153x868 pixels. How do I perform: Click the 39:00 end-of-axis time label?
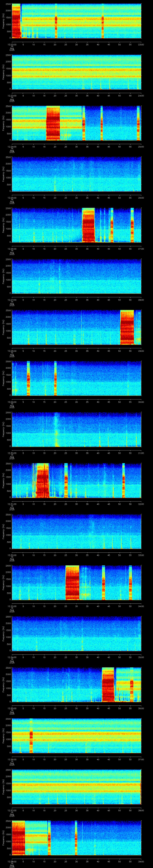click(141, 861)
